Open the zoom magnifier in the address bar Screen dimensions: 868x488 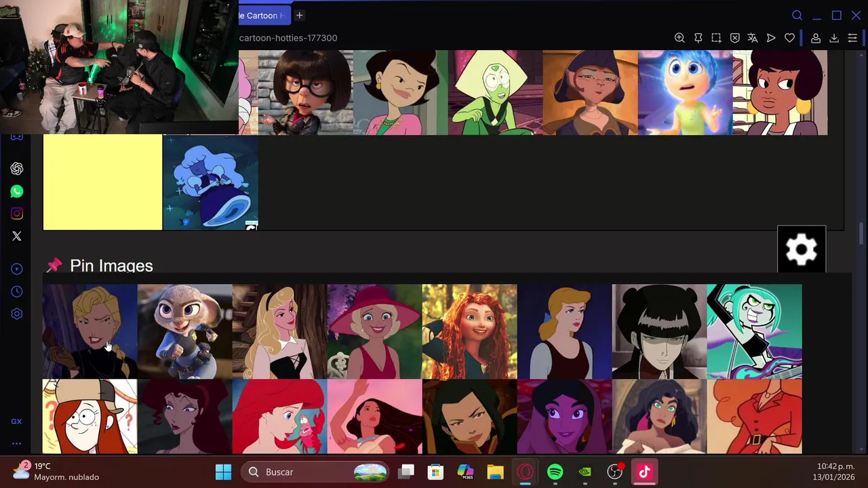tap(679, 38)
